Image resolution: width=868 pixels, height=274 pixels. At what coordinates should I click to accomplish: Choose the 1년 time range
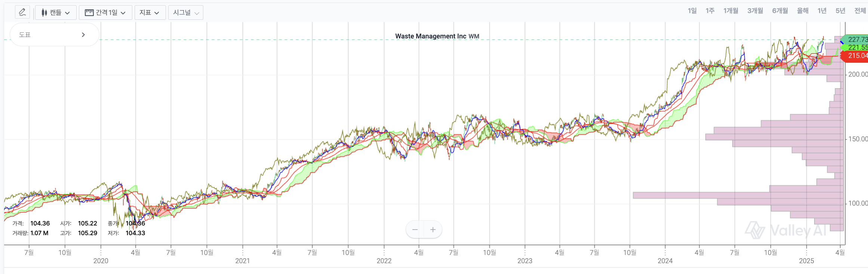pos(822,11)
